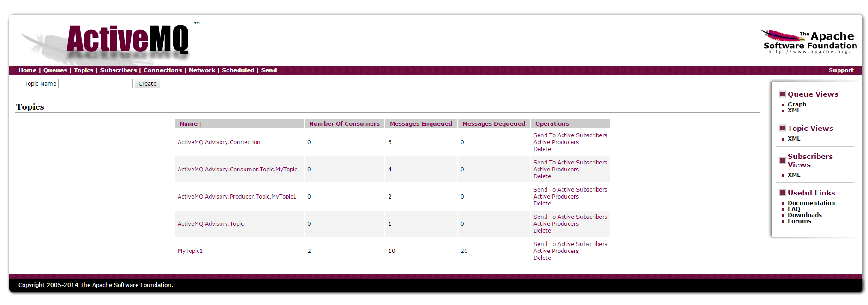Viewport: 868px width, 305px height.
Task: Open the Connections page
Action: click(162, 70)
